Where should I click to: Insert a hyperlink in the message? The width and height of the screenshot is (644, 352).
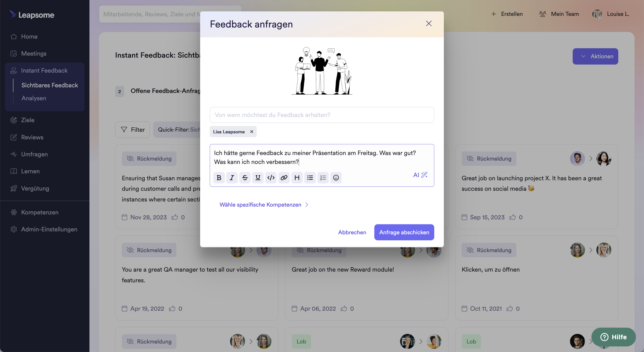284,178
